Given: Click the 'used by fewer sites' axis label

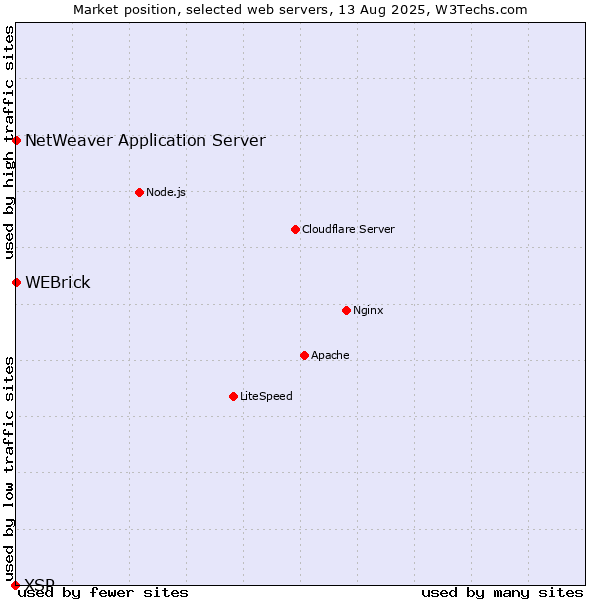Looking at the screenshot, I should click(x=103, y=593).
